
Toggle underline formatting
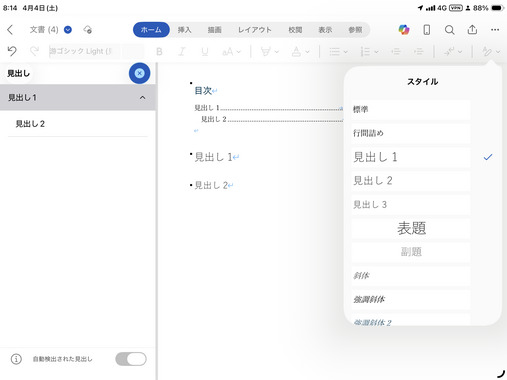205,51
